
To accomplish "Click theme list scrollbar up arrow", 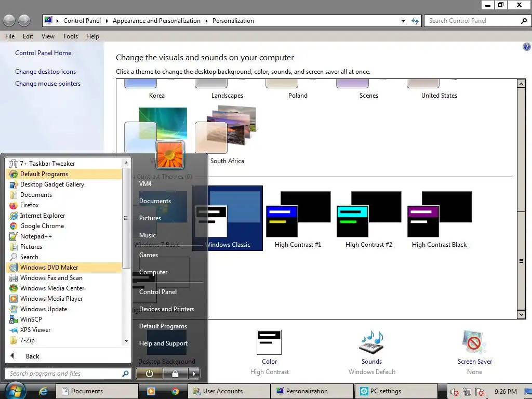I will [521, 84].
